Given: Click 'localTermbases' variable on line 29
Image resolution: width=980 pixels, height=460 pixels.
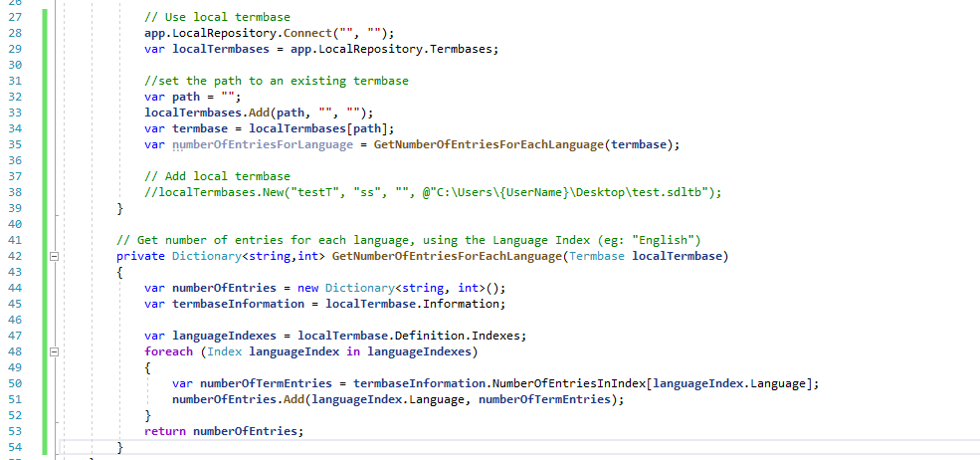Looking at the screenshot, I should [x=221, y=49].
